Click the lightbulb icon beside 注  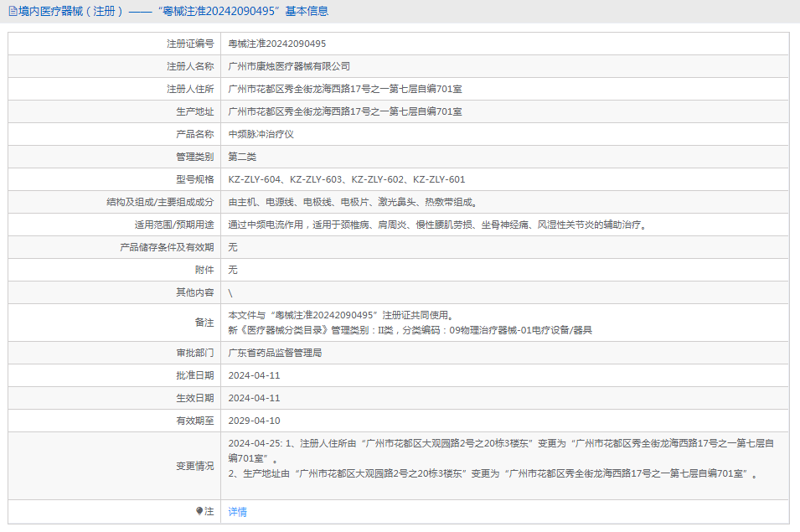[x=199, y=511]
